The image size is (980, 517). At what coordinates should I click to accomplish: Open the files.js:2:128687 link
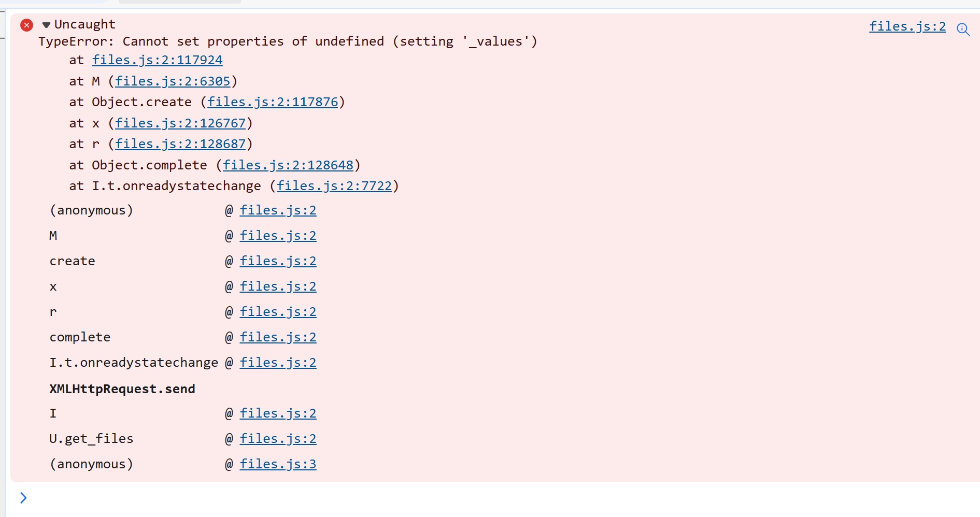(x=180, y=144)
